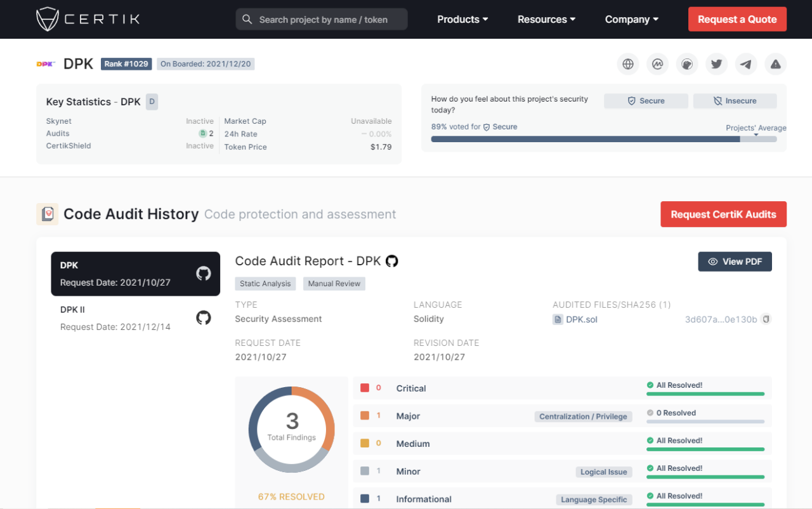Click the Request CertiK Audits button
The width and height of the screenshot is (812, 509).
click(x=723, y=215)
